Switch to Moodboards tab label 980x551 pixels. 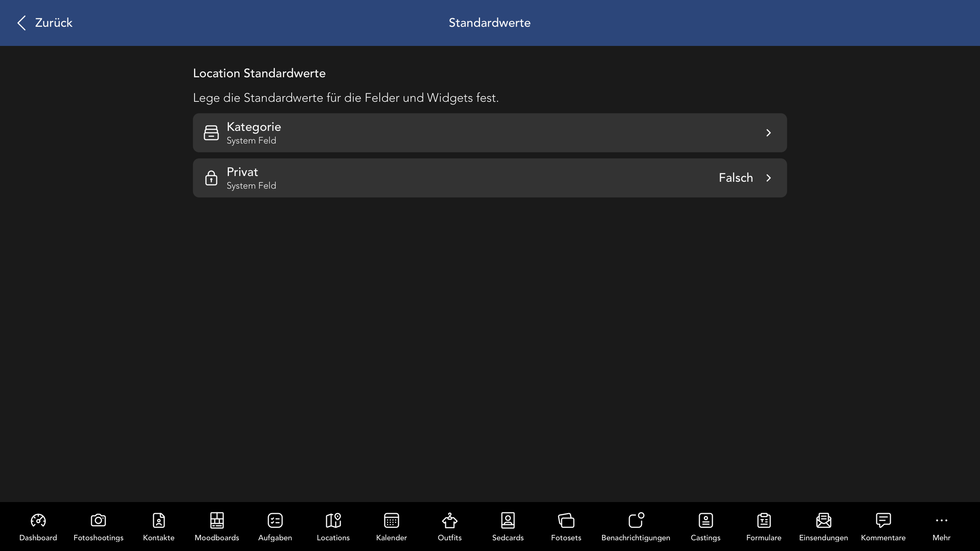pyautogui.click(x=217, y=538)
